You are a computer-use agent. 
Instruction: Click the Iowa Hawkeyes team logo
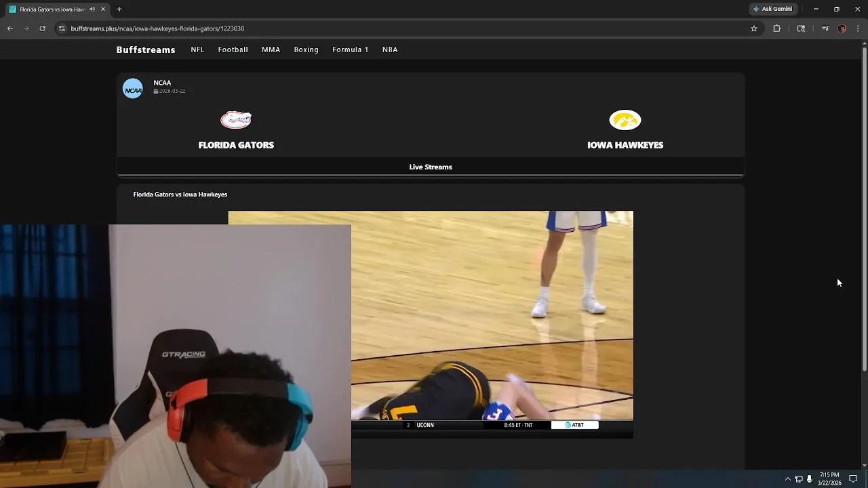(x=625, y=120)
